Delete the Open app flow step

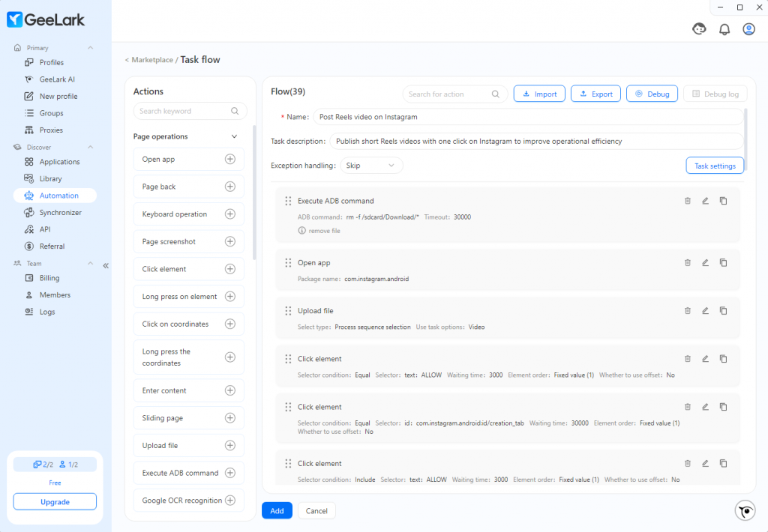688,262
